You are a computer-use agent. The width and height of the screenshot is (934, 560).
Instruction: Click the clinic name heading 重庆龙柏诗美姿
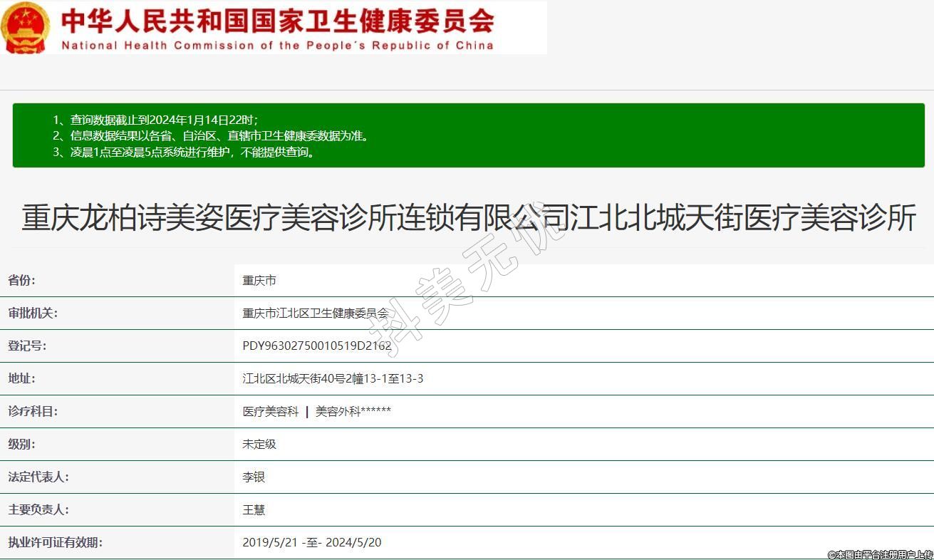[467, 218]
